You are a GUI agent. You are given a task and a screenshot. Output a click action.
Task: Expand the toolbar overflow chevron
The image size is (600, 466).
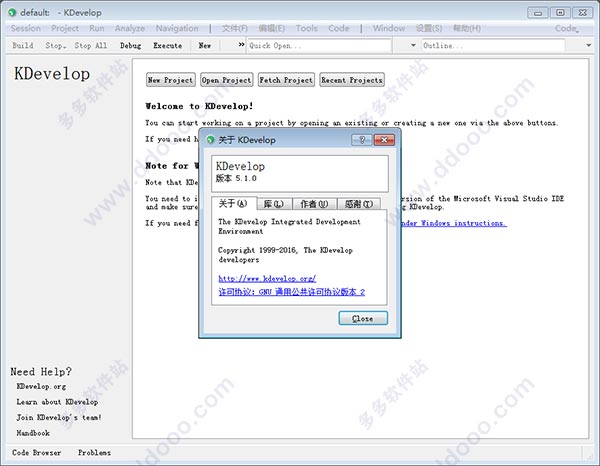tap(241, 45)
